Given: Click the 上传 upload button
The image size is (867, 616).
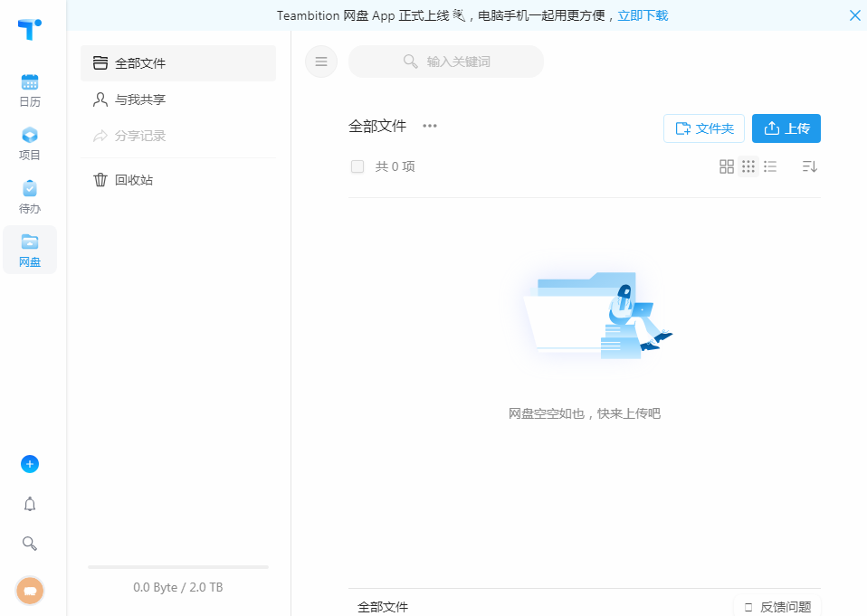Looking at the screenshot, I should tap(786, 128).
